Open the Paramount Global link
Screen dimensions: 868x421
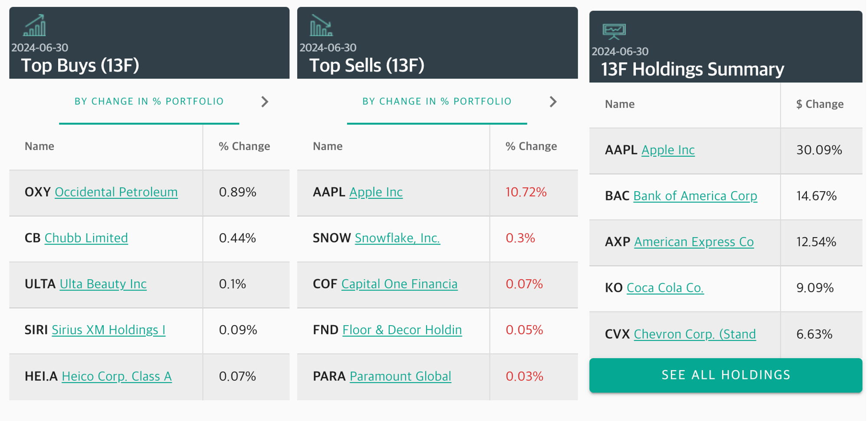click(x=400, y=376)
